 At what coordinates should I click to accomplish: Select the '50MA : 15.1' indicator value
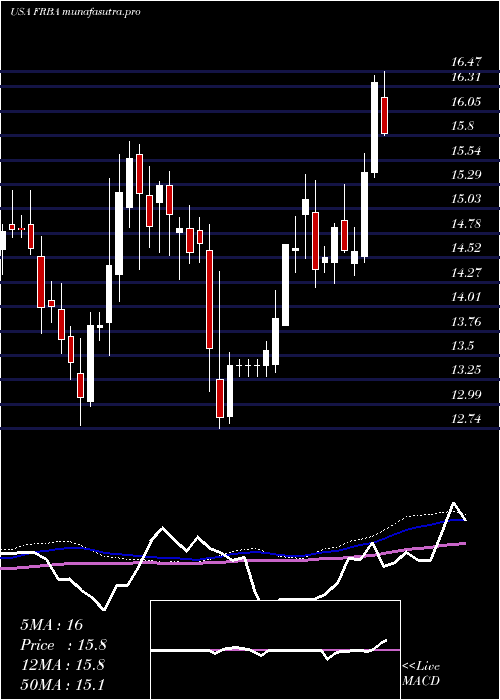coord(62,684)
